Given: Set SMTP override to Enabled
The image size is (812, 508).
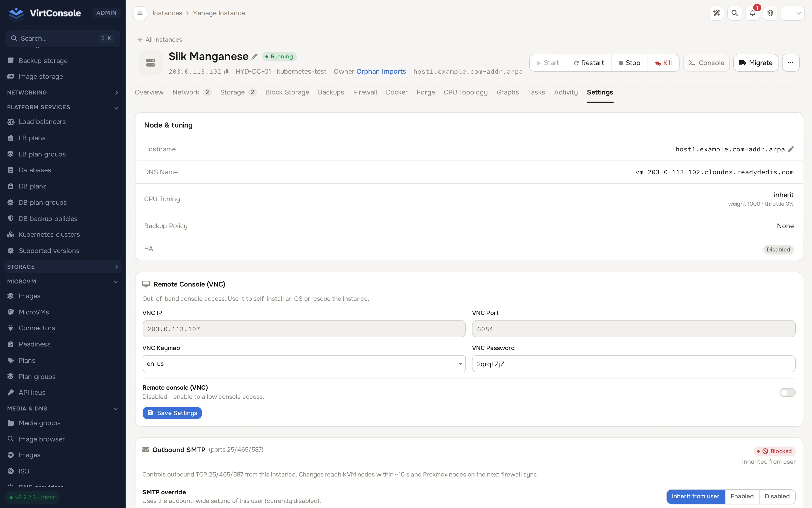Looking at the screenshot, I should tap(742, 496).
